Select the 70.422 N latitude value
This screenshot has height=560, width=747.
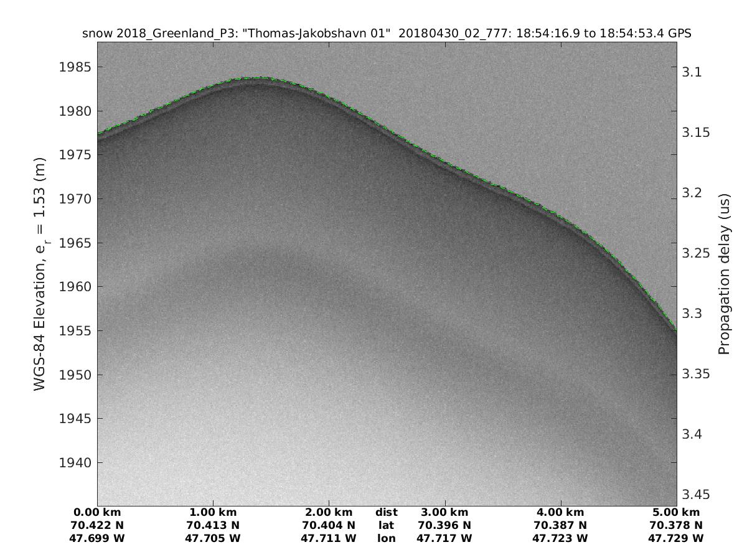point(98,525)
